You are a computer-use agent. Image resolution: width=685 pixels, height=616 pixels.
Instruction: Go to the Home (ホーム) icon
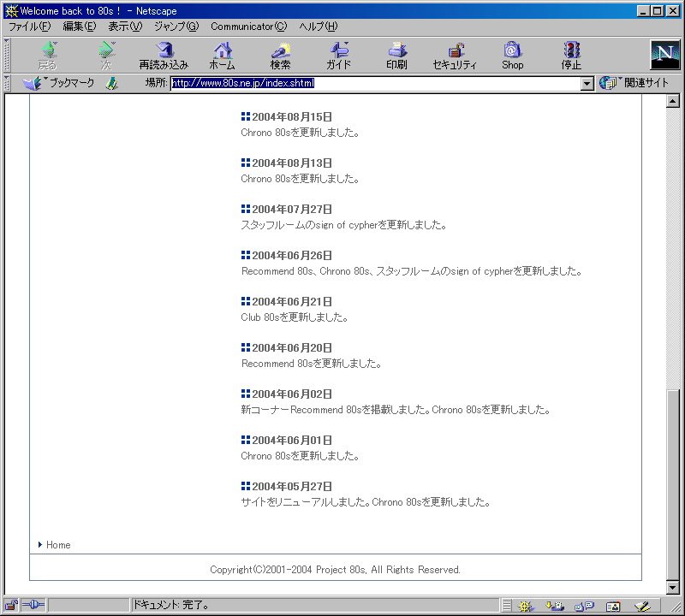[223, 56]
